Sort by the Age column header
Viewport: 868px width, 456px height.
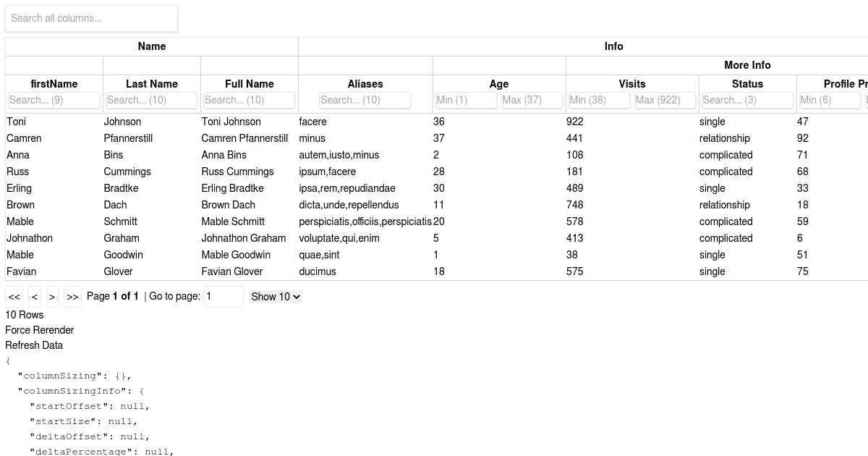tap(499, 84)
